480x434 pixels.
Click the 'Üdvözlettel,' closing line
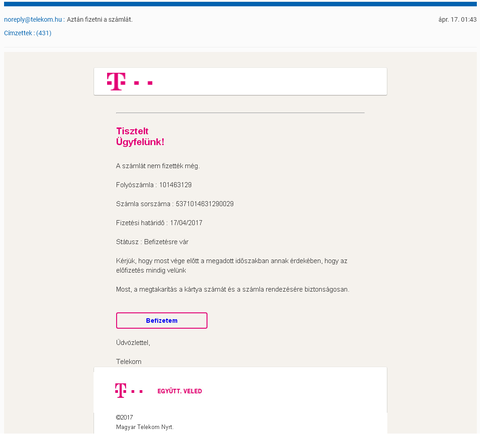133,343
